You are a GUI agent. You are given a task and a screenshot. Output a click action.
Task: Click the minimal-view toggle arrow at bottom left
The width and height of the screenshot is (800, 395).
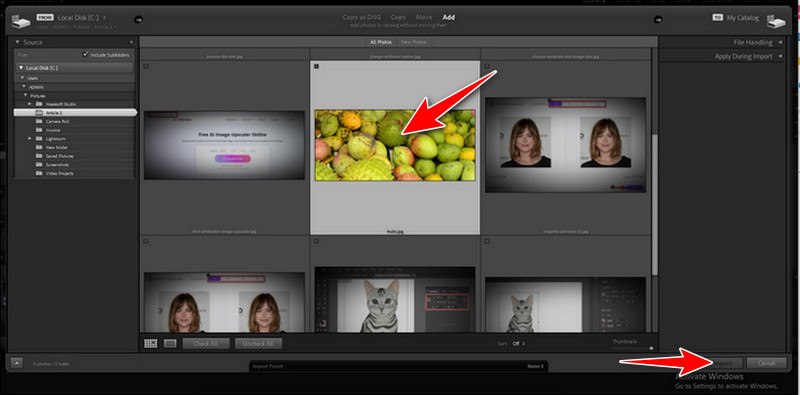pyautogui.click(x=17, y=363)
